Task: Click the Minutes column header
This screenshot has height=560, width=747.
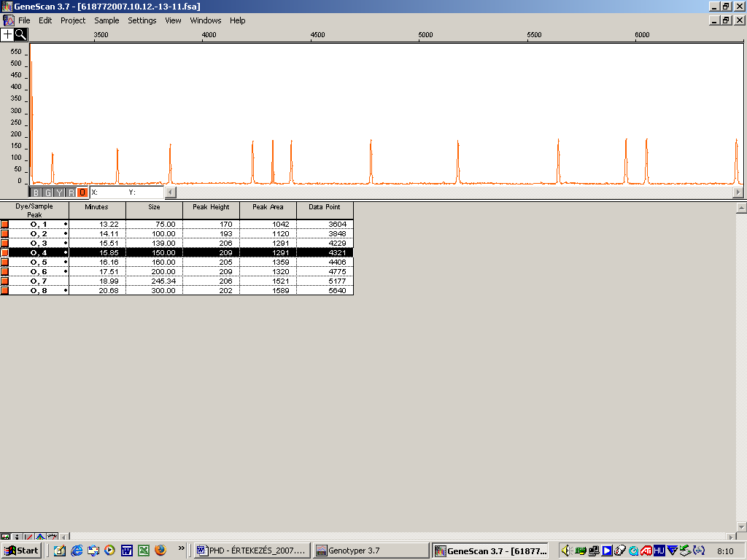Action: click(97, 211)
